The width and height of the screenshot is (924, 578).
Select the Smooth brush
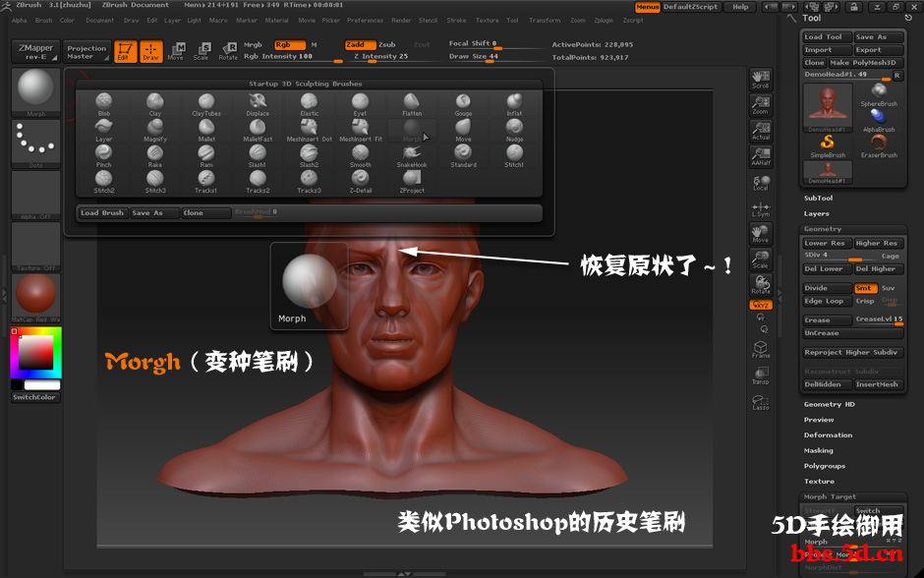coord(360,156)
